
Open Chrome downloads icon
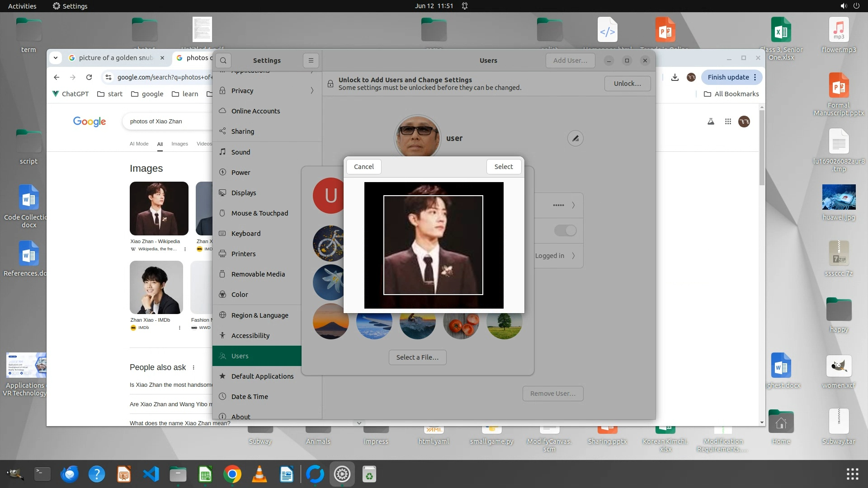[x=675, y=77]
